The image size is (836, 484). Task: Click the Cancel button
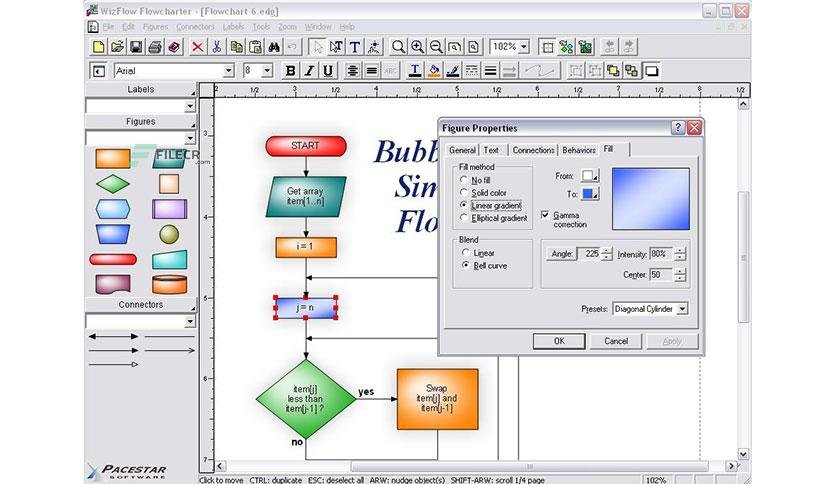pyautogui.click(x=616, y=341)
